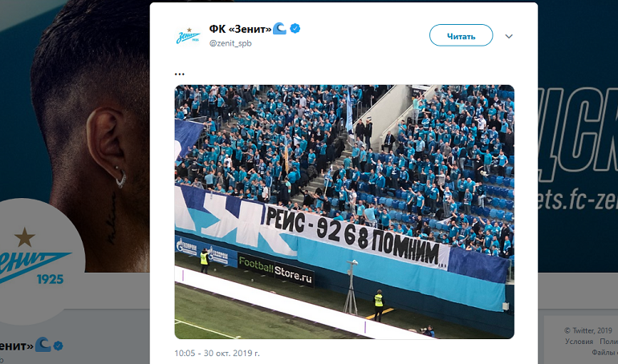
Task: Click the Zenit avatar in the tweet header
Action: [x=188, y=36]
